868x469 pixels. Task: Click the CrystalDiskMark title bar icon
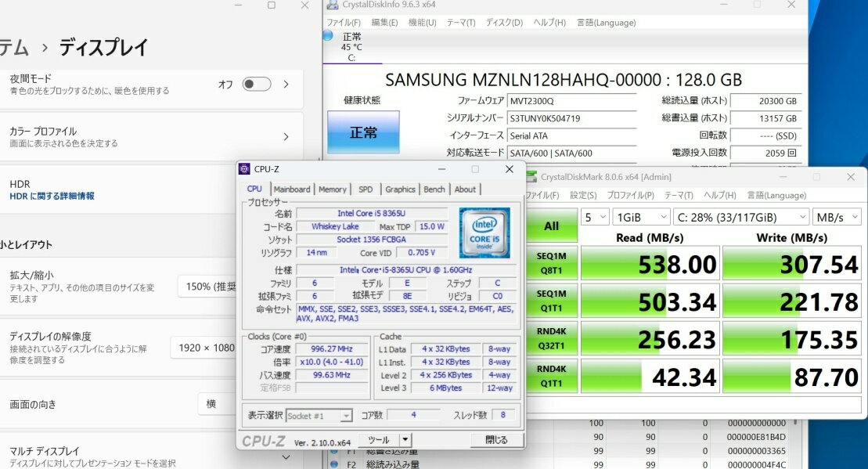(x=532, y=177)
